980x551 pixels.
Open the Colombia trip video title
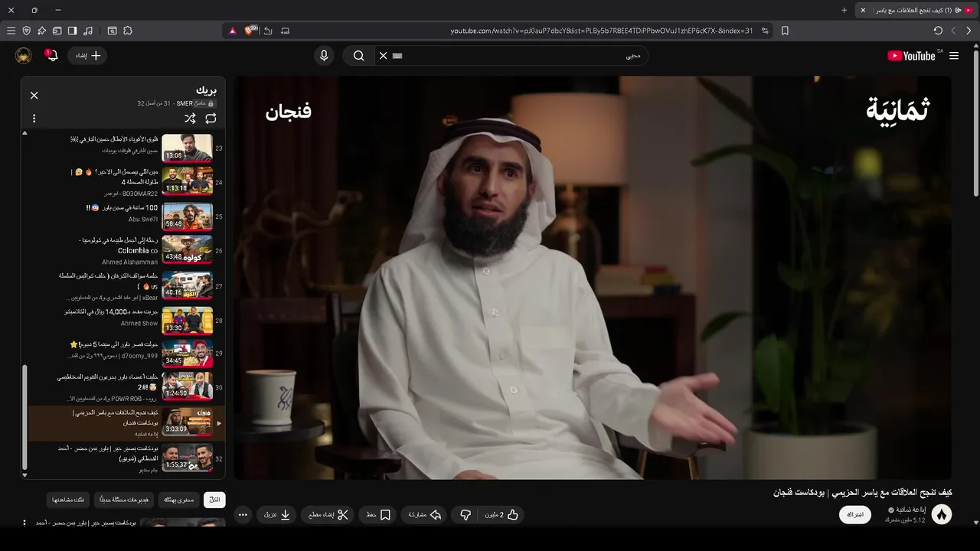[x=119, y=245]
